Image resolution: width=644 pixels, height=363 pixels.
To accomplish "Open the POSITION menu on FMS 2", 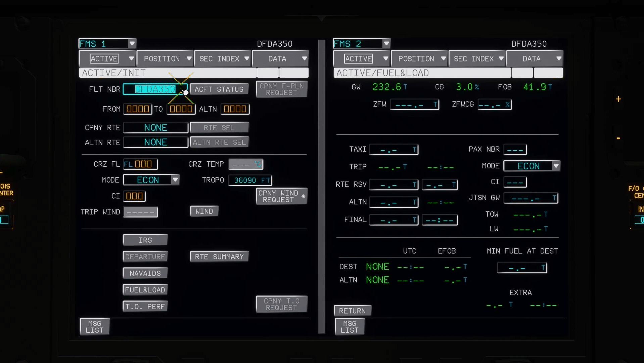I will click(419, 59).
